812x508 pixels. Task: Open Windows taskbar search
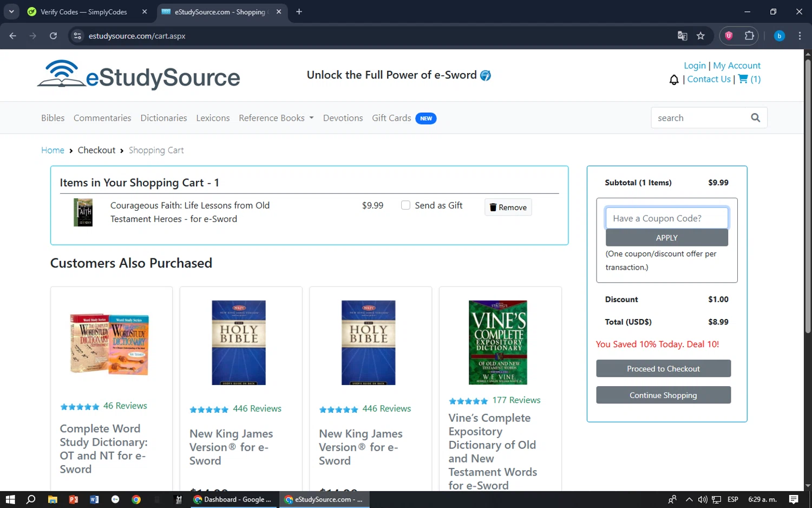click(31, 499)
